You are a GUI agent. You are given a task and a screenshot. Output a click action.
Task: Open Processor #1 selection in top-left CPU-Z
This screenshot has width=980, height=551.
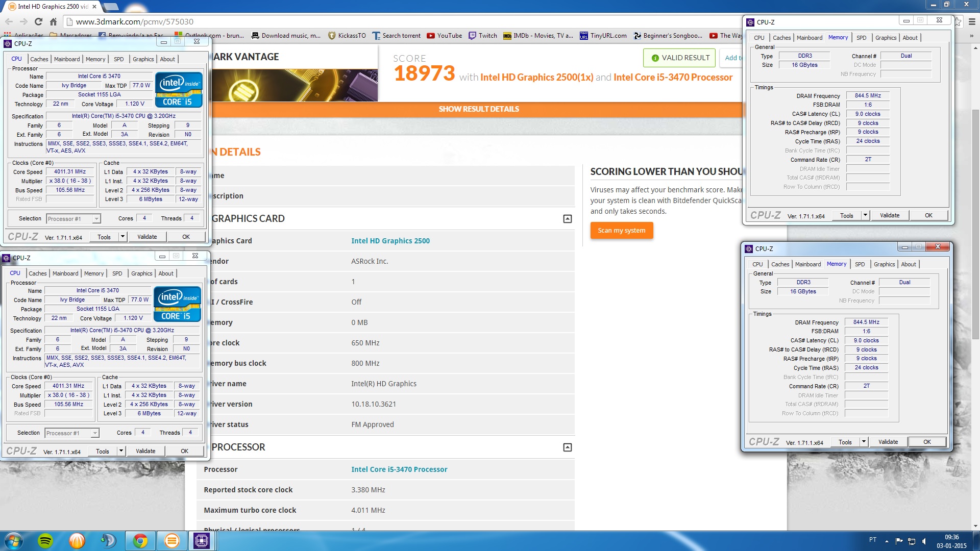(73, 219)
